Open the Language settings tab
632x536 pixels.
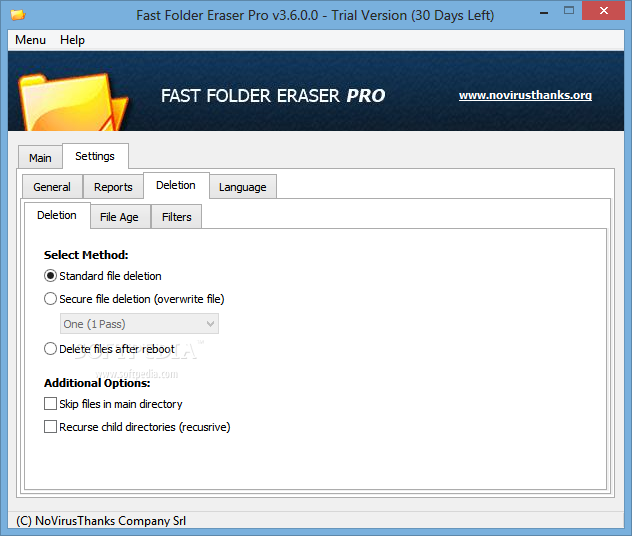tap(243, 187)
